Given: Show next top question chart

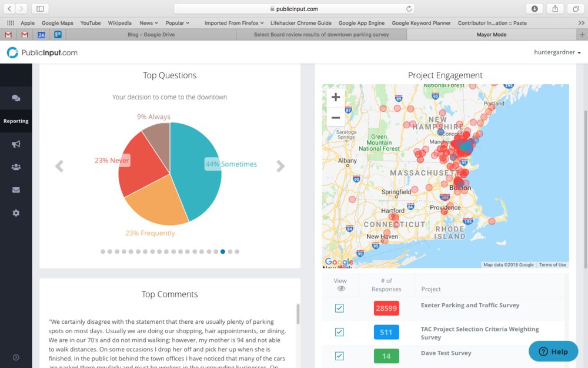Looking at the screenshot, I should point(280,167).
